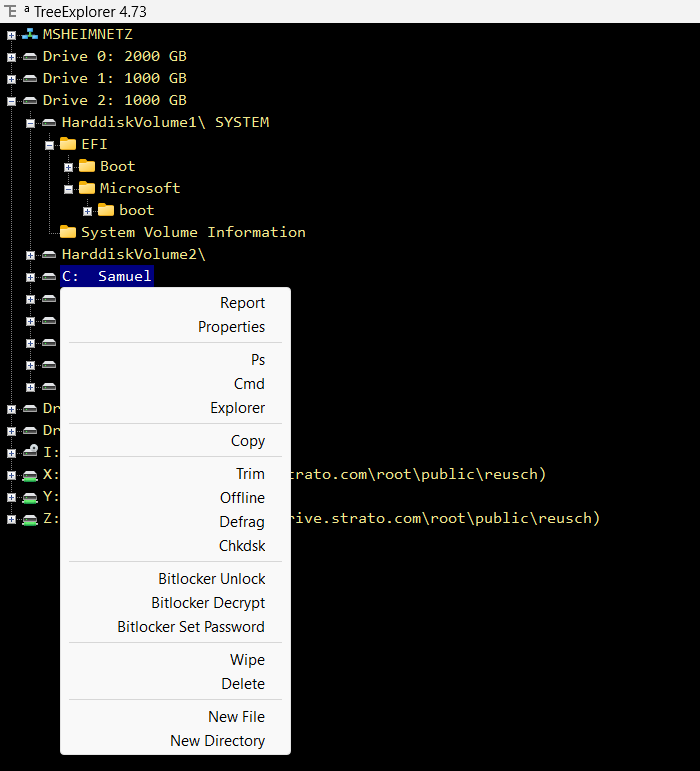Expand the lowercase boot folder node
The image size is (700, 771).
[x=87, y=210]
